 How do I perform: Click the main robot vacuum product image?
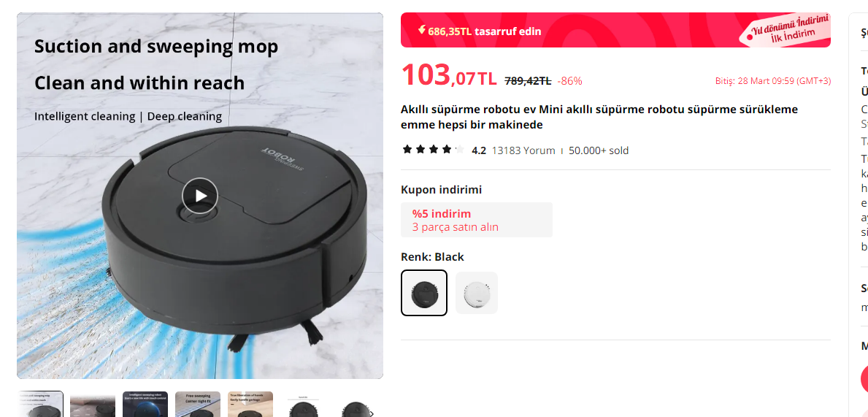click(x=200, y=196)
